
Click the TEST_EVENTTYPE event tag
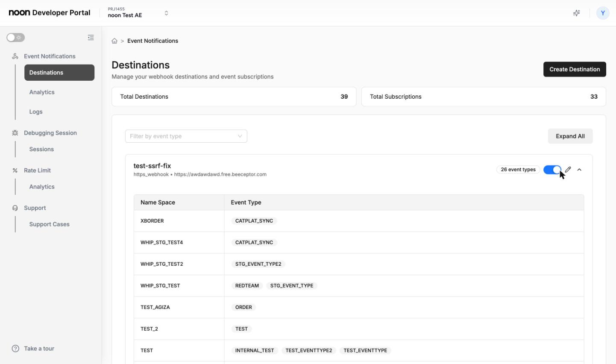(x=365, y=350)
